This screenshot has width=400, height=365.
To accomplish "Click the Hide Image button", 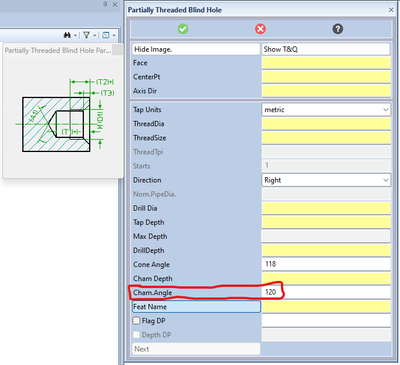I will pyautogui.click(x=196, y=49).
